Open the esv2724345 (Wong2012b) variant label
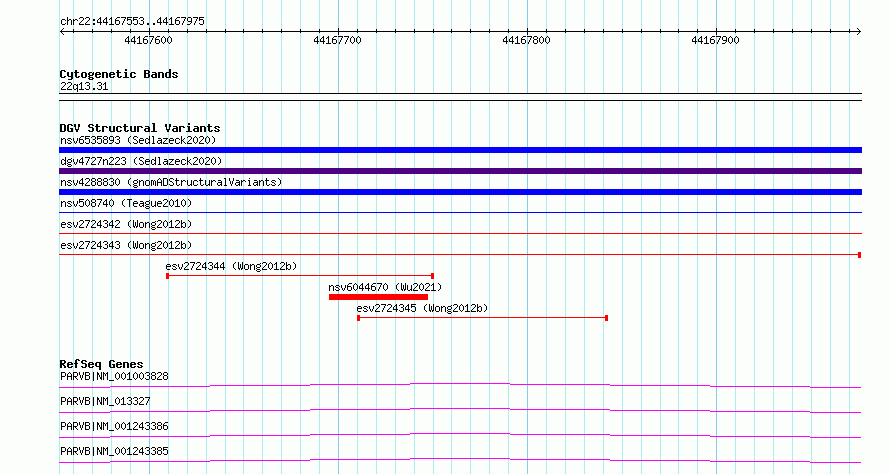890x474 pixels. [x=422, y=308]
